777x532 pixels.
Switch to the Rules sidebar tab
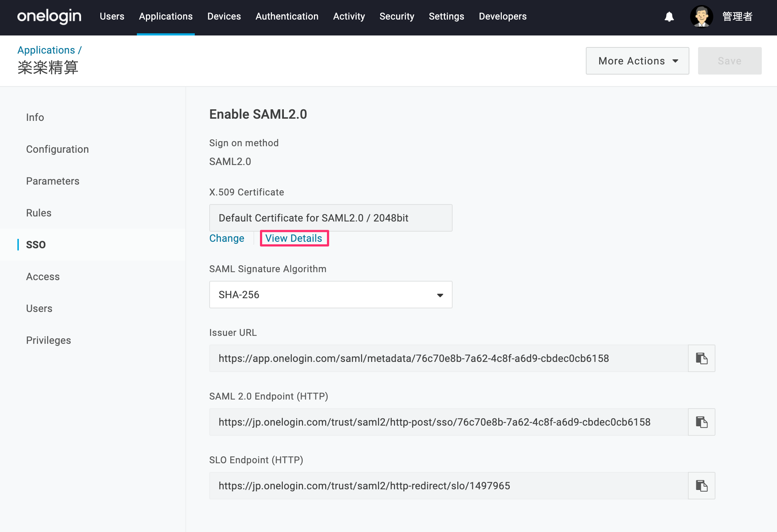pos(39,213)
